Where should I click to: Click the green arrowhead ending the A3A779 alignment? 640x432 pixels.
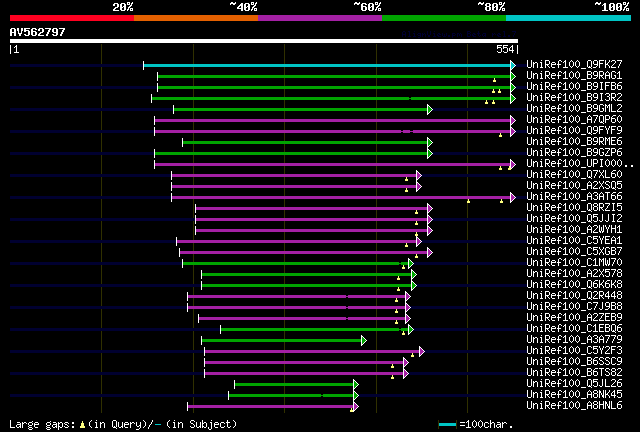pos(364,340)
